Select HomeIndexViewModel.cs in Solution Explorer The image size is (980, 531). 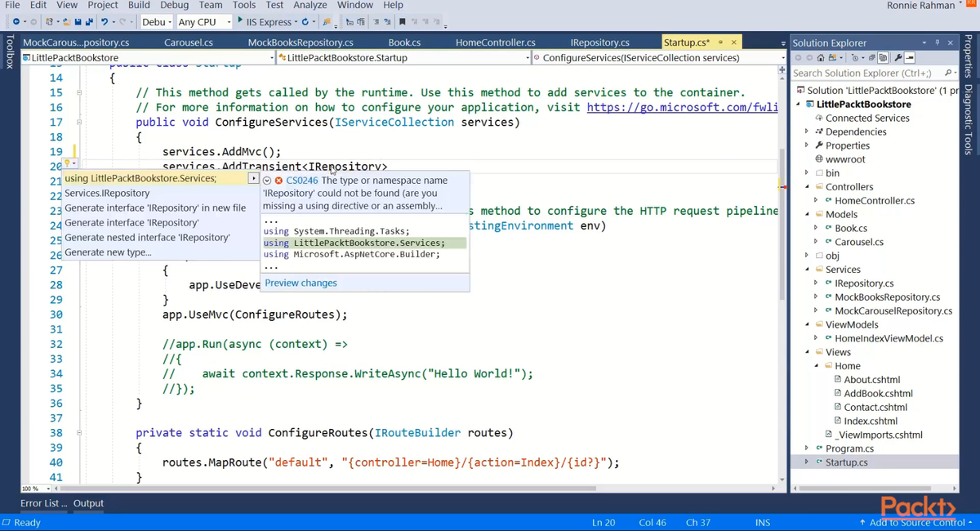pos(889,338)
